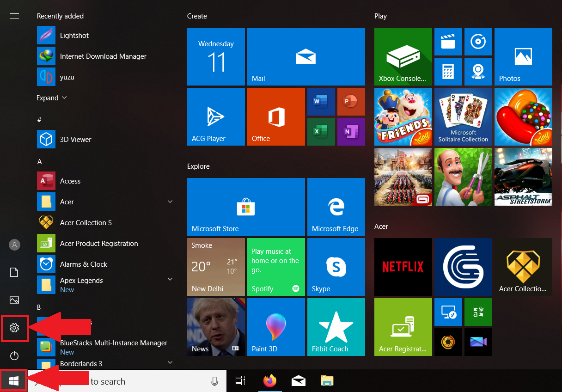Open the ACG Player tile
Viewport: 562px width, 392px height.
click(216, 116)
